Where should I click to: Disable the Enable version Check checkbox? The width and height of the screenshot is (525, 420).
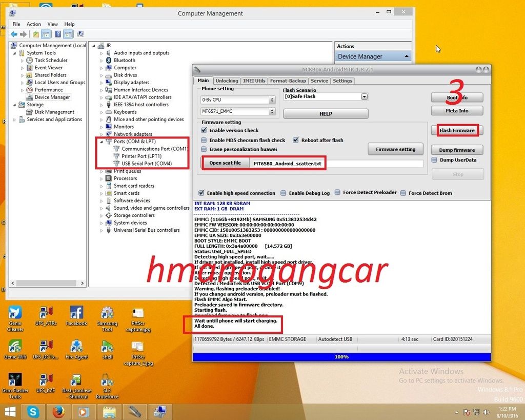point(204,131)
